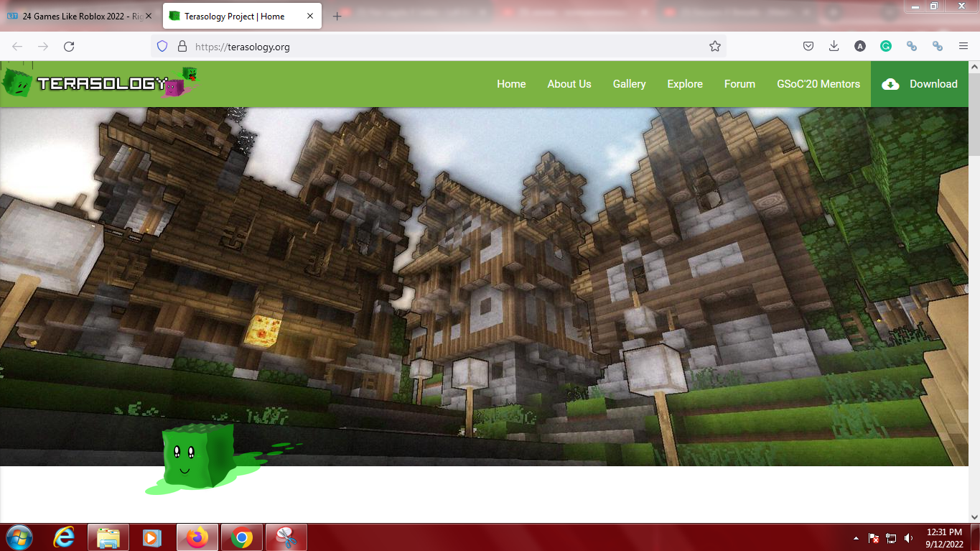Close the Terasology Project tab
The image size is (980, 551).
(310, 16)
